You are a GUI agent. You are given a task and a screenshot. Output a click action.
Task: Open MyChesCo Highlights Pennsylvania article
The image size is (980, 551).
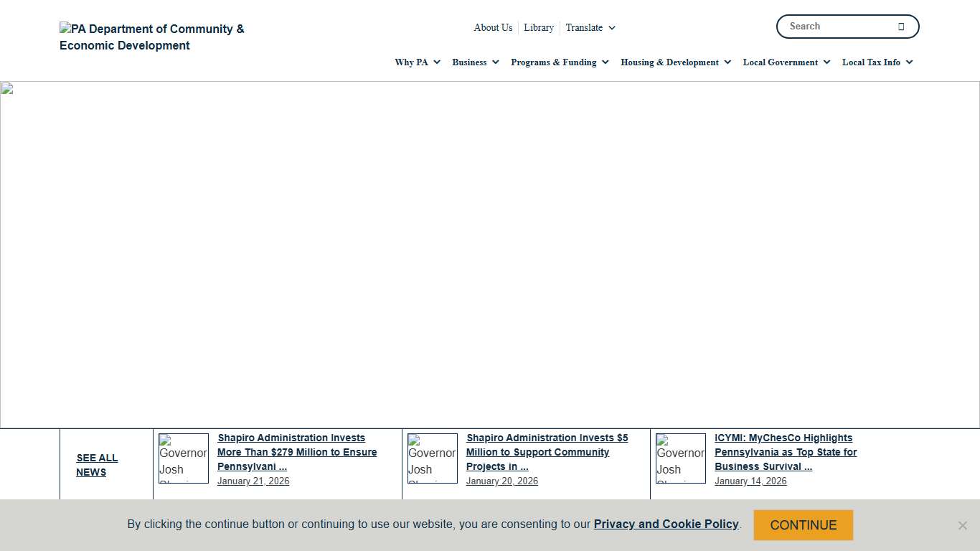pyautogui.click(x=786, y=452)
